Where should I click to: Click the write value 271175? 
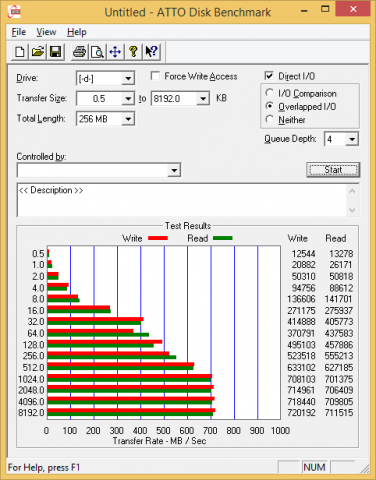pos(301,311)
